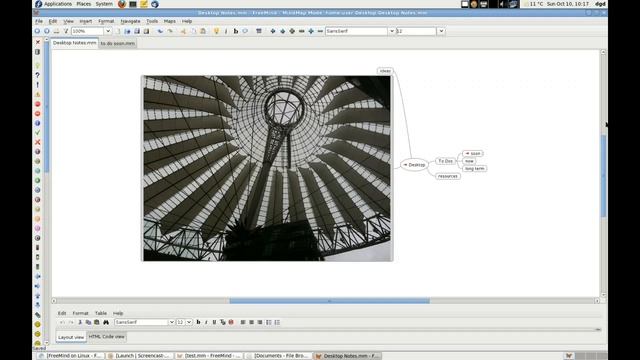This screenshot has height=360, width=640.
Task: Toggle bold in the note editor toolbar
Action: 198,322
